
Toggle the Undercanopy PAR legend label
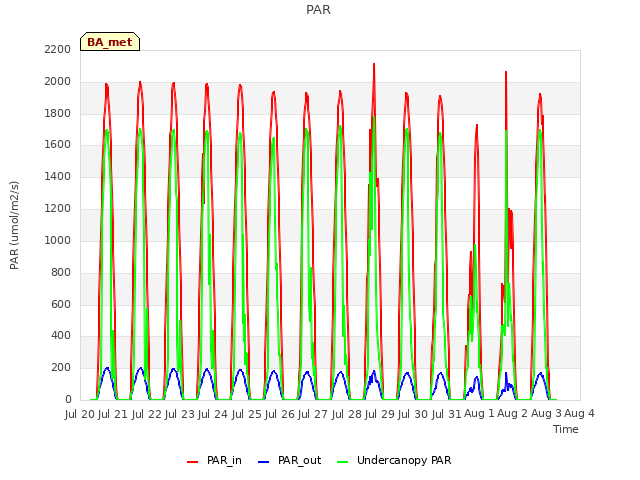click(404, 460)
